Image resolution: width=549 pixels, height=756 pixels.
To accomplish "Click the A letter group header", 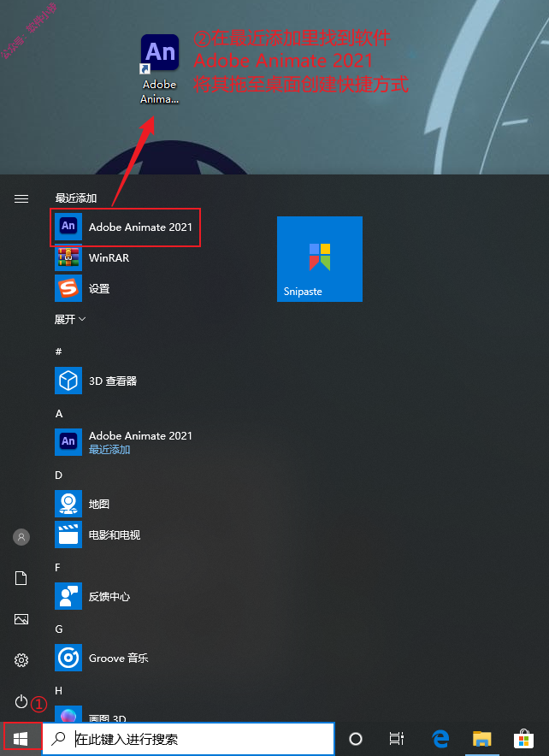I will pos(59,414).
